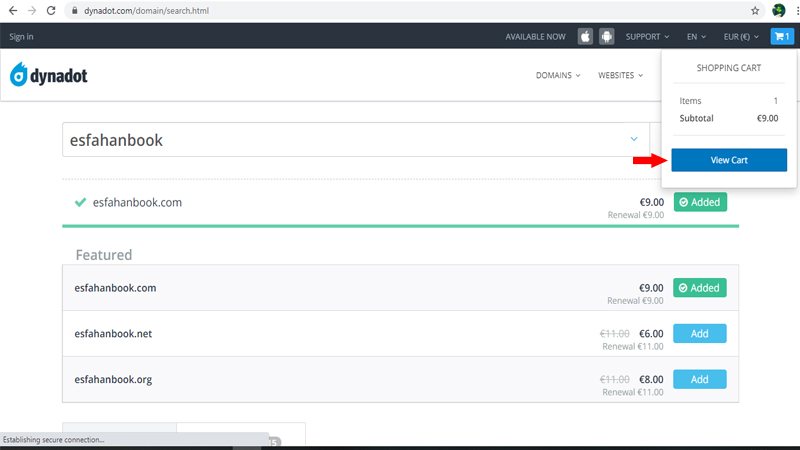
Task: Open the EN language dropdown
Action: point(696,37)
